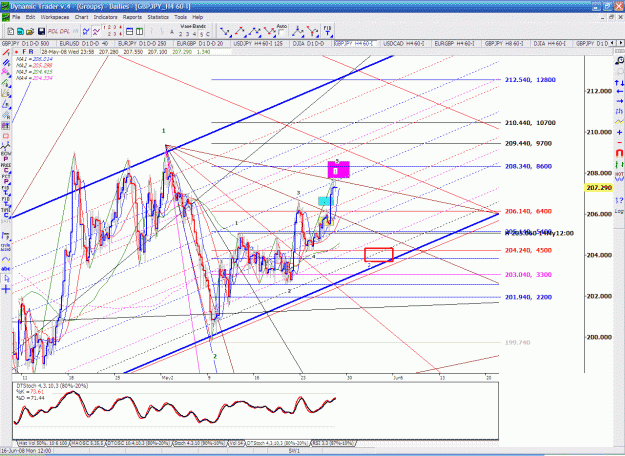Open the DTOSC 10.4.10.3 indicator tab
This screenshot has height=456, width=625.
pos(140,443)
